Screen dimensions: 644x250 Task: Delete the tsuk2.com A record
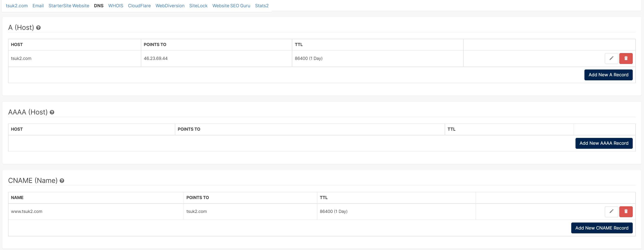click(x=626, y=58)
